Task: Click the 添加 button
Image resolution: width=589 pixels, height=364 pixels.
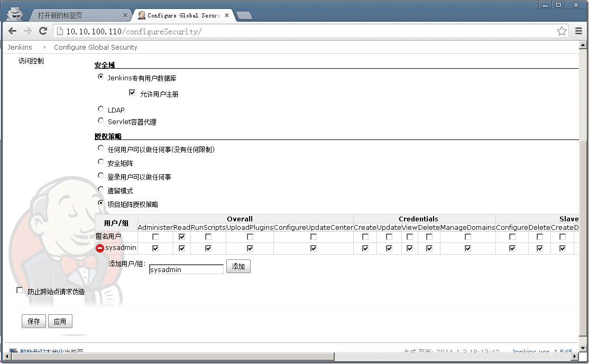Action: [x=238, y=266]
